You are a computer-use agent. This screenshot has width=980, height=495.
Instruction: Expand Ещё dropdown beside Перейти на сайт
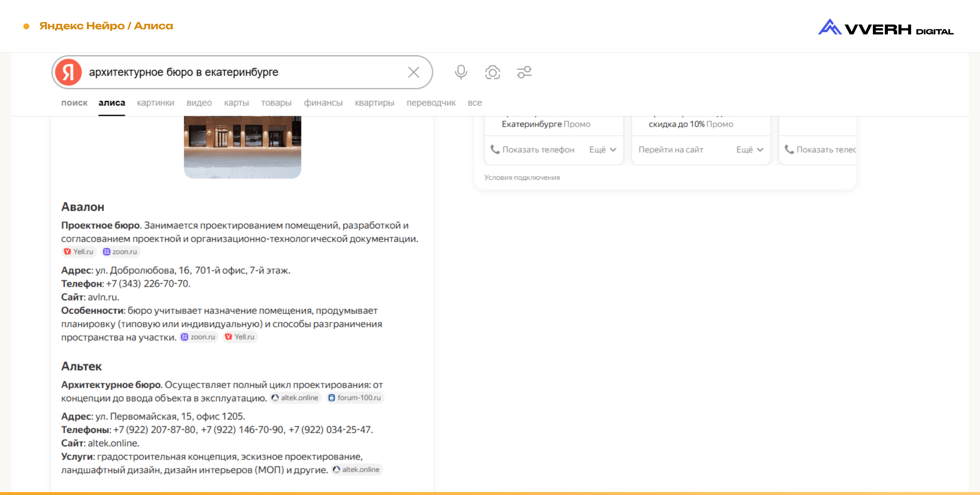[x=749, y=150]
